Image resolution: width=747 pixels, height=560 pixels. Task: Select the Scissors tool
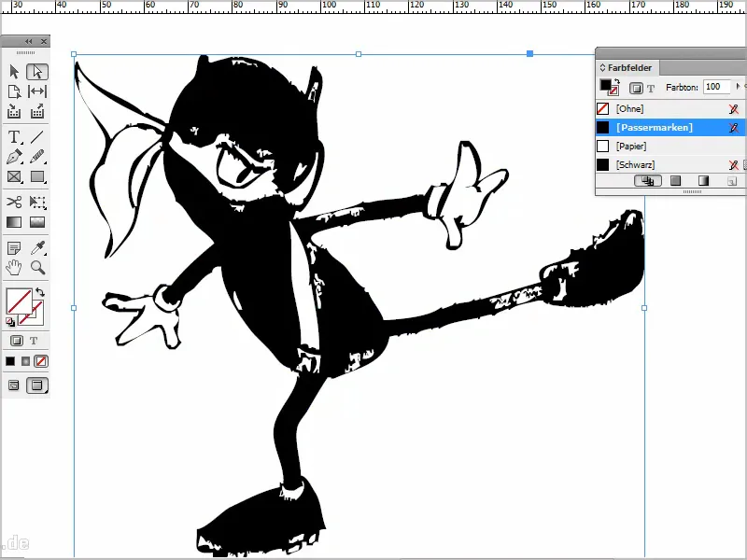pyautogui.click(x=14, y=202)
